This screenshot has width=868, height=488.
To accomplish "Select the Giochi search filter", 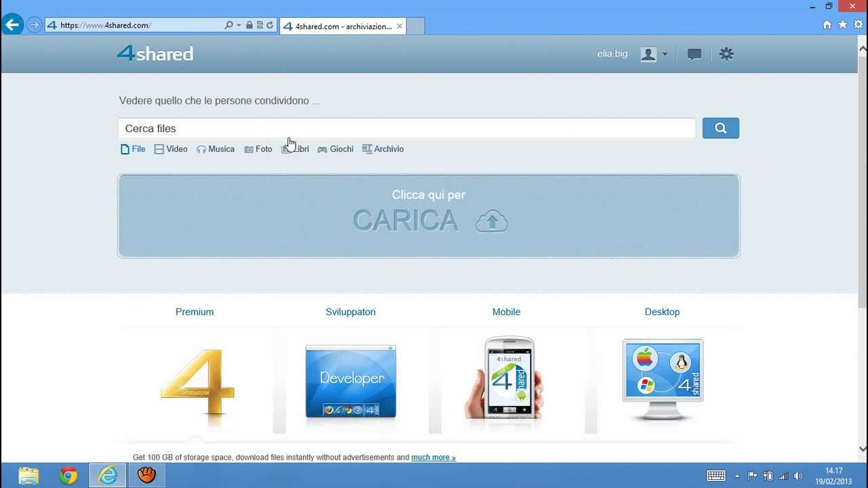I will 336,149.
